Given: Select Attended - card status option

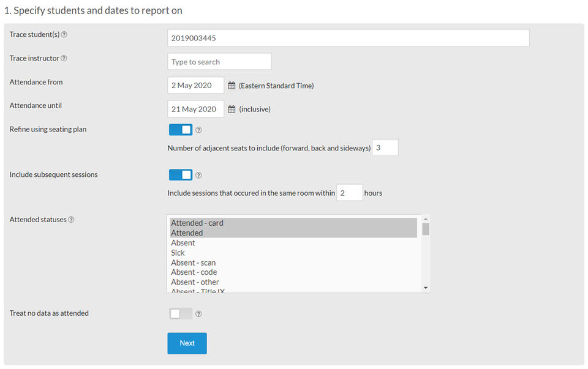Looking at the screenshot, I should [197, 223].
